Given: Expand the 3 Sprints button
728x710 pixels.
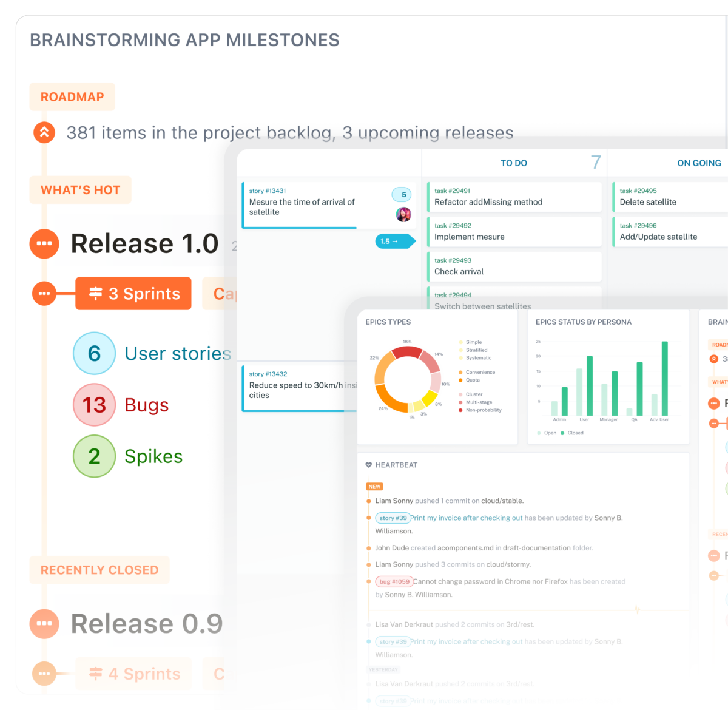Looking at the screenshot, I should (x=133, y=294).
